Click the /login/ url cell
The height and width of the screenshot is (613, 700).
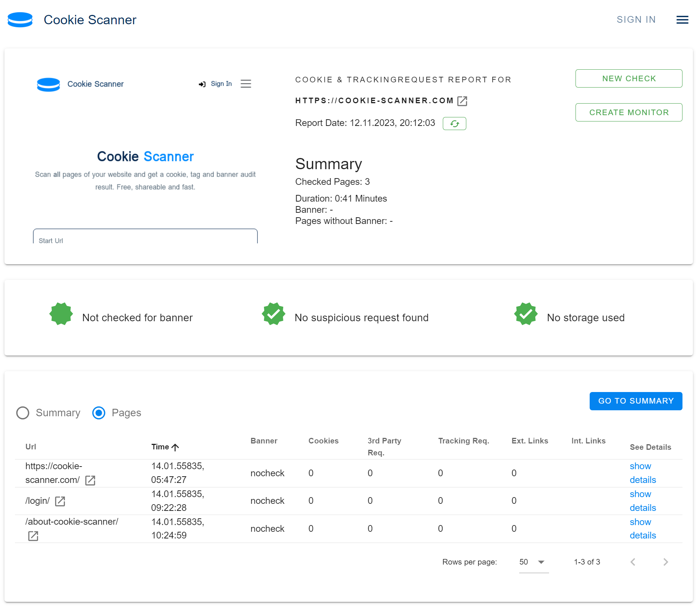click(37, 501)
